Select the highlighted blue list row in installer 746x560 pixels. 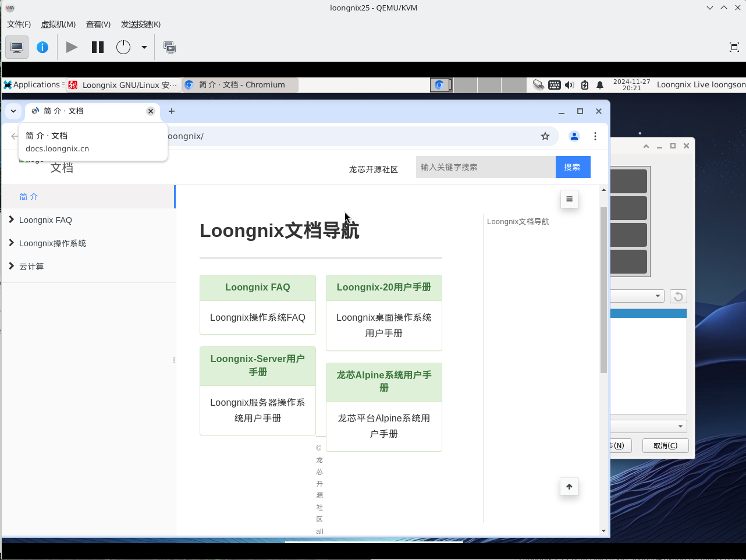pyautogui.click(x=648, y=314)
